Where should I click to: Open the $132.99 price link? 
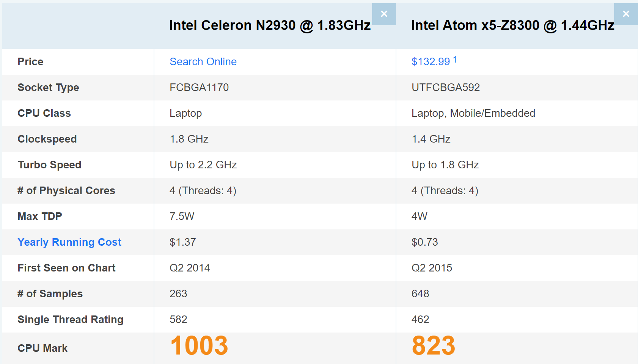[431, 61]
